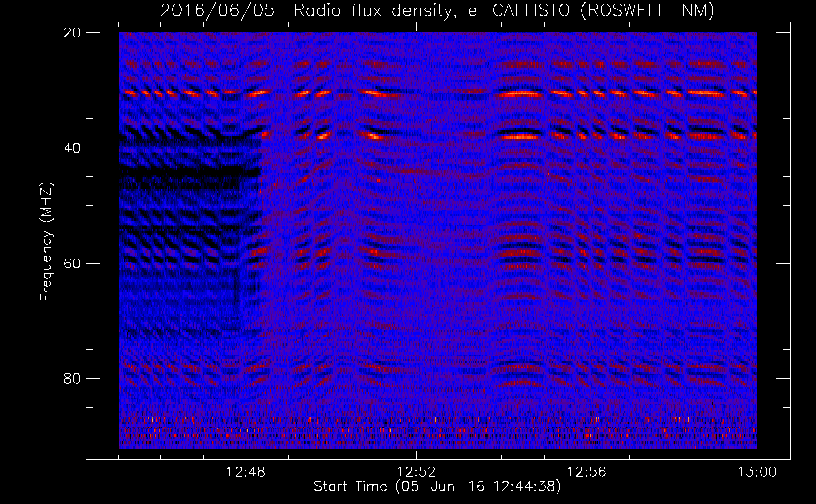The width and height of the screenshot is (816, 504).
Task: Click the 'Start Time' x-axis label
Action: coord(437,487)
